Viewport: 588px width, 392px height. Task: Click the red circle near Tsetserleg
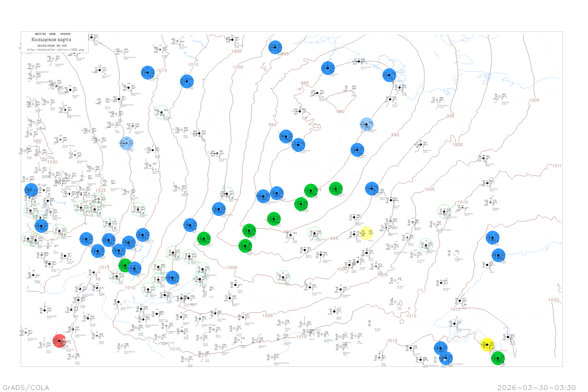[60, 341]
